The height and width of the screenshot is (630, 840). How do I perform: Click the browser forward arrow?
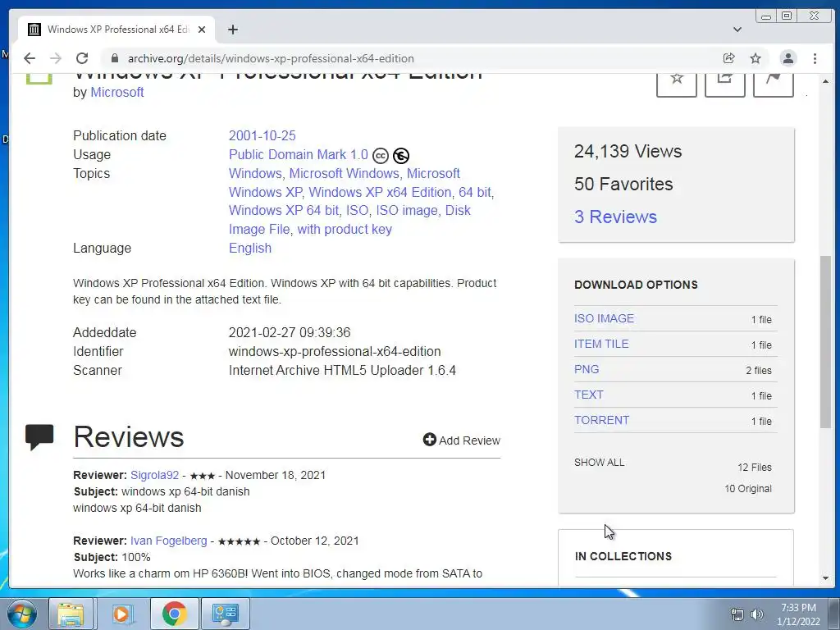point(56,58)
